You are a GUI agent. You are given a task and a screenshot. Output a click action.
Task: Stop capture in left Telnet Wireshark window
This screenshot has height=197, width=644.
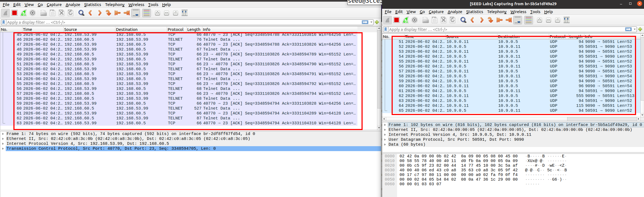pyautogui.click(x=14, y=13)
